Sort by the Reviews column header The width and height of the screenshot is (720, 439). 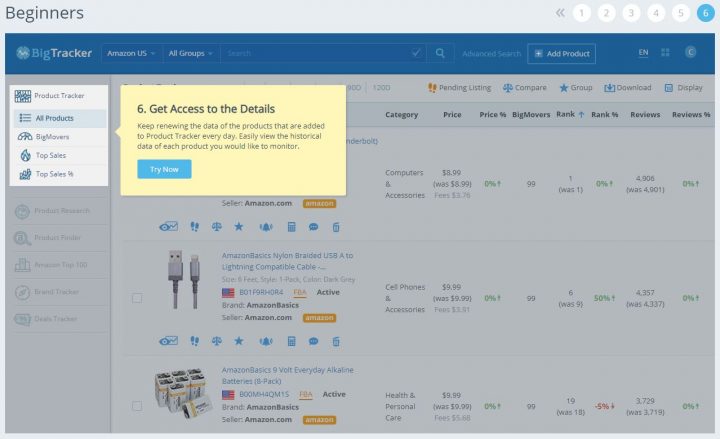[x=645, y=115]
